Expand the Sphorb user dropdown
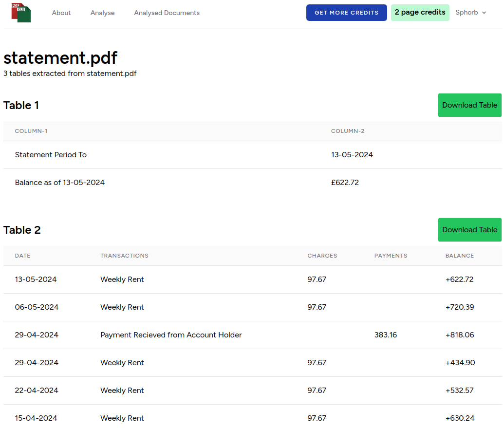Viewport: 504px width, 428px height. (x=470, y=13)
